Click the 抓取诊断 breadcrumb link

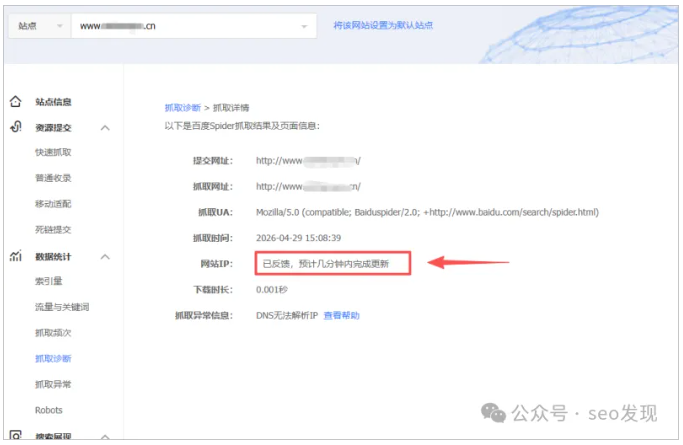(183, 108)
